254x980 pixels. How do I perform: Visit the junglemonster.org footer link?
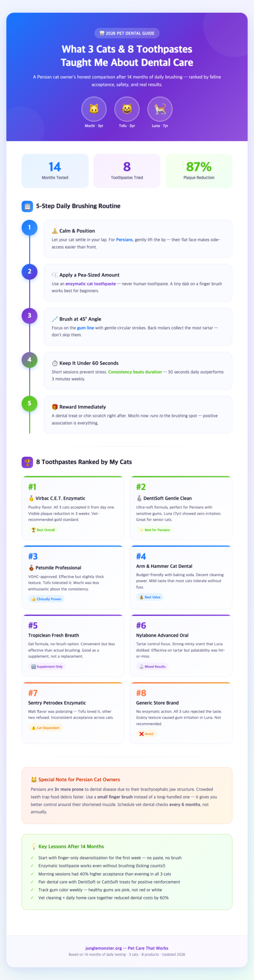point(103,948)
